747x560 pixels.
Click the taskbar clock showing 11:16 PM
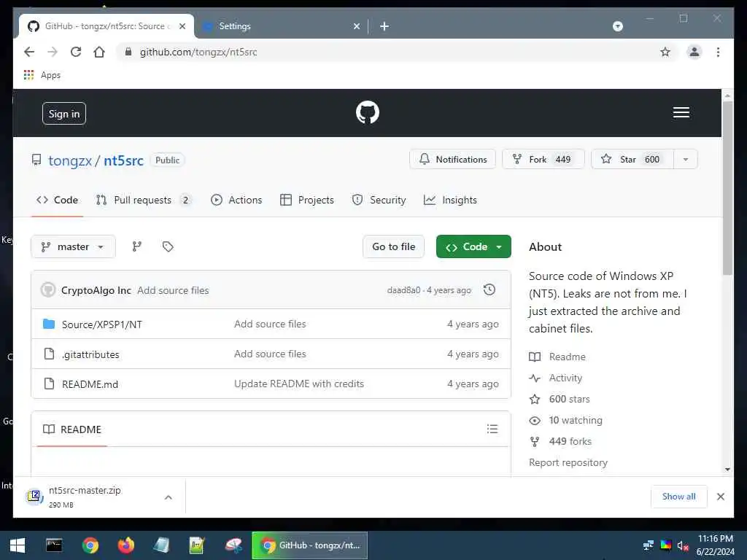[715, 545]
